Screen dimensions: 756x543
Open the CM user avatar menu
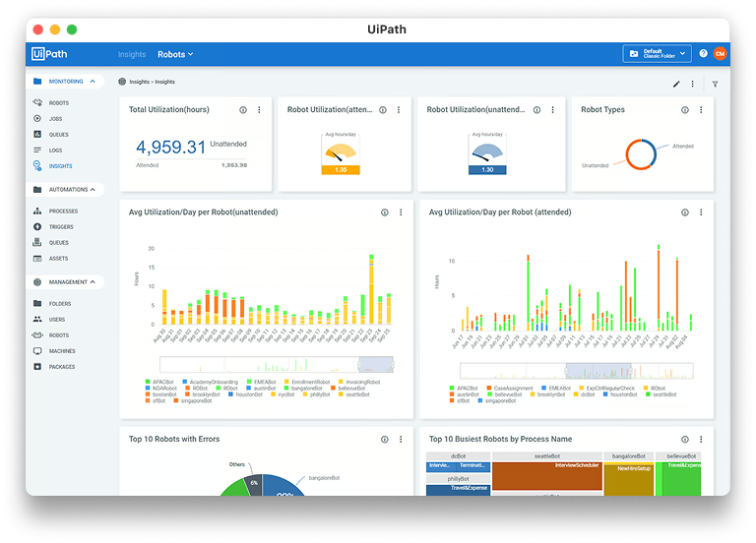(x=720, y=53)
